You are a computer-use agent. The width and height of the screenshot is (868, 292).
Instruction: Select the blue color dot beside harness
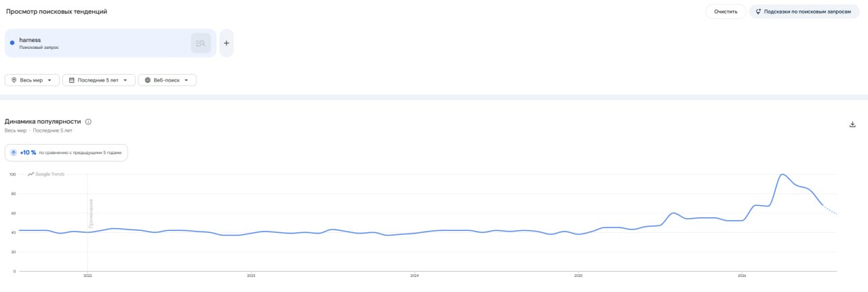pos(12,43)
